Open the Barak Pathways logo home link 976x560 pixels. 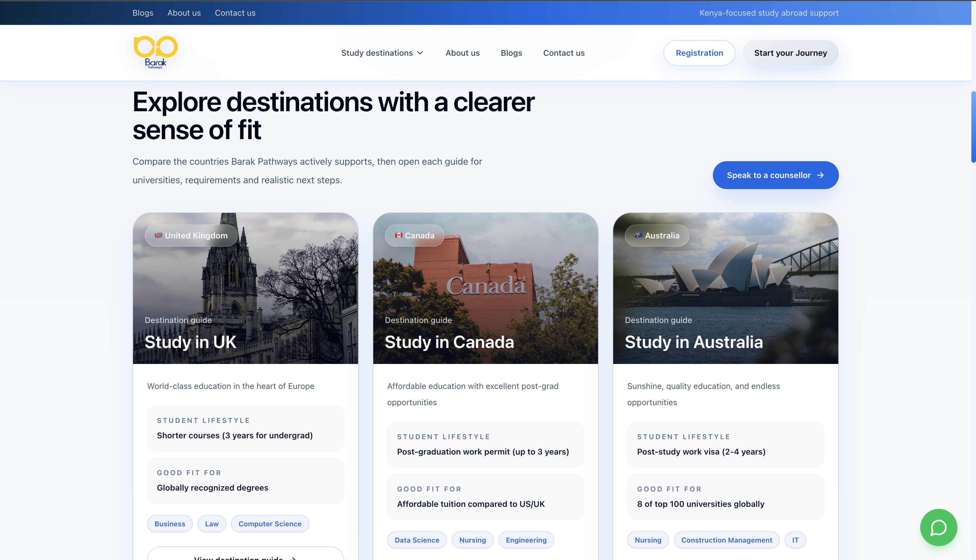pyautogui.click(x=155, y=53)
